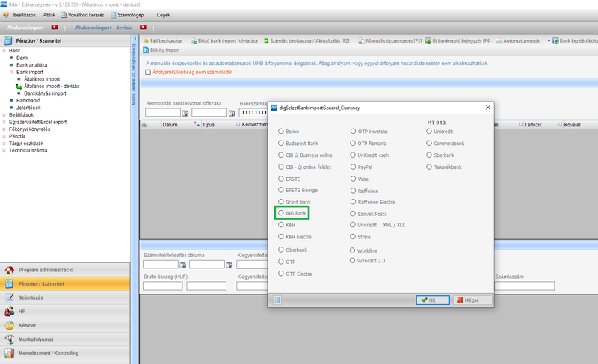The width and height of the screenshot is (598, 364).
Task: Open the Pénzügy / Számvitel module button
Action: (65, 283)
